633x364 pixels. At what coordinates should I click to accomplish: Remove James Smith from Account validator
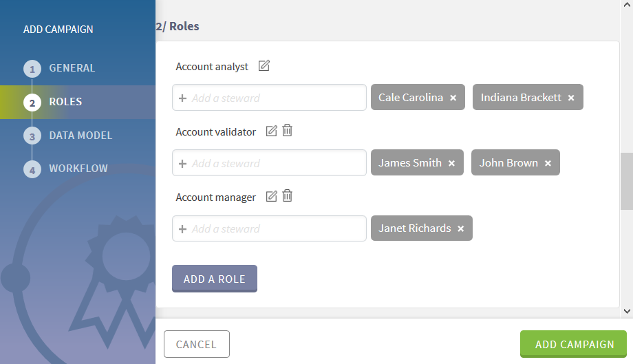tap(452, 163)
